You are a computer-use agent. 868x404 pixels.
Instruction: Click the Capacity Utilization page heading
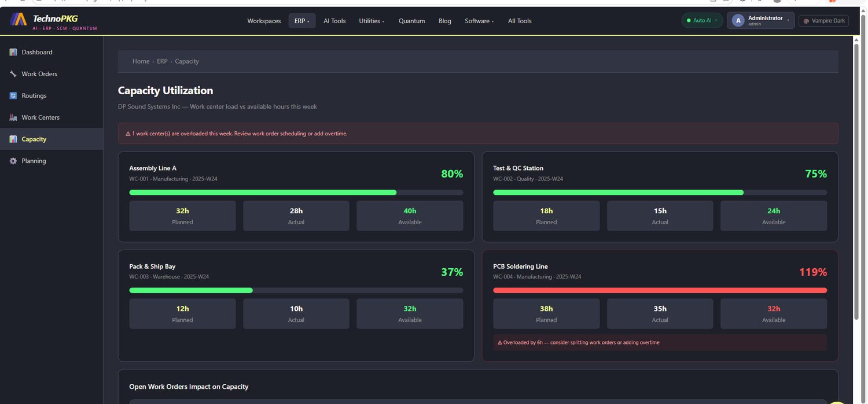tap(165, 91)
